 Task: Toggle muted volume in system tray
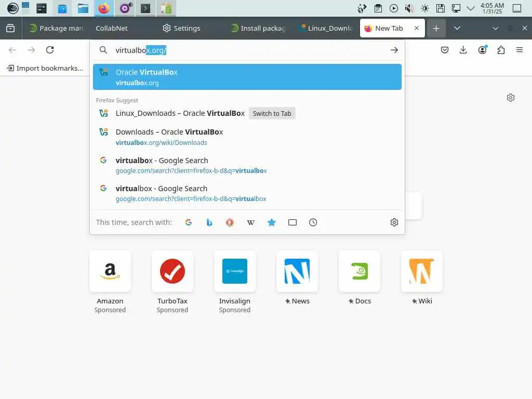409,8
